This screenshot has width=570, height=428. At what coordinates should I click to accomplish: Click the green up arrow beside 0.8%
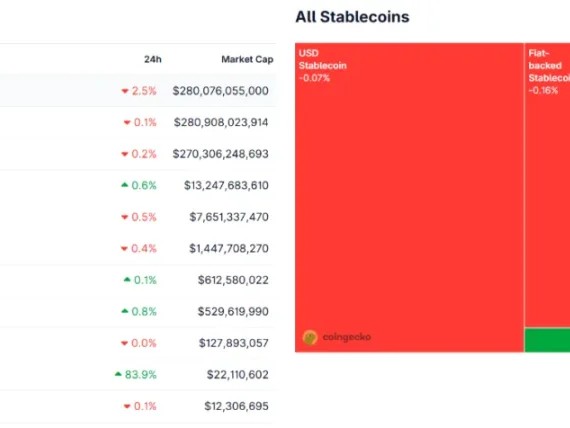tap(125, 311)
